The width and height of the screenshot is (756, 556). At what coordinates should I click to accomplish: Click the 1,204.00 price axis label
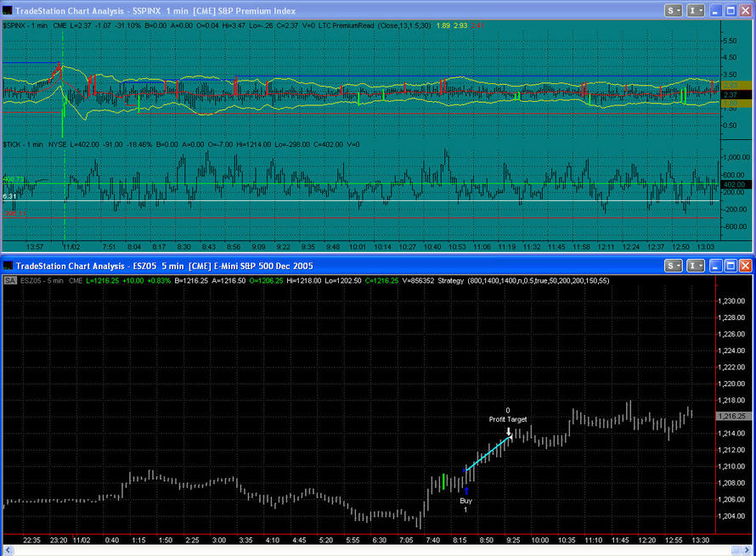coord(731,516)
